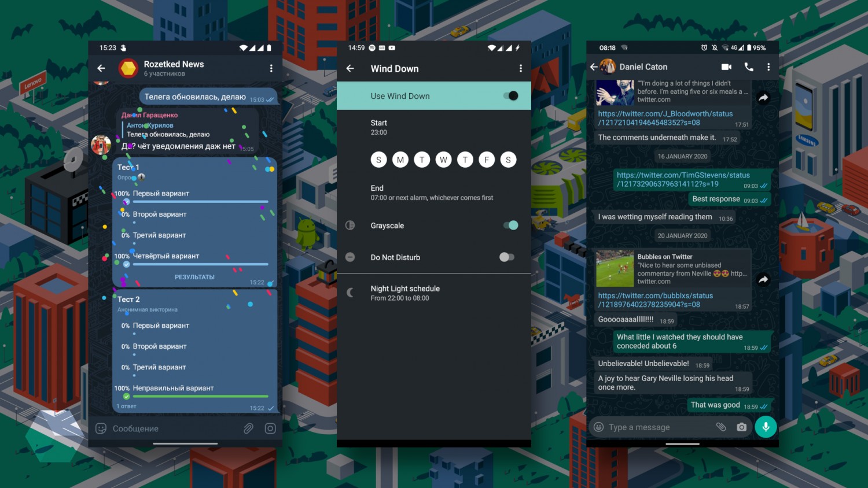Start video call with Daniel Caton
This screenshot has height=488, width=868.
pos(726,67)
